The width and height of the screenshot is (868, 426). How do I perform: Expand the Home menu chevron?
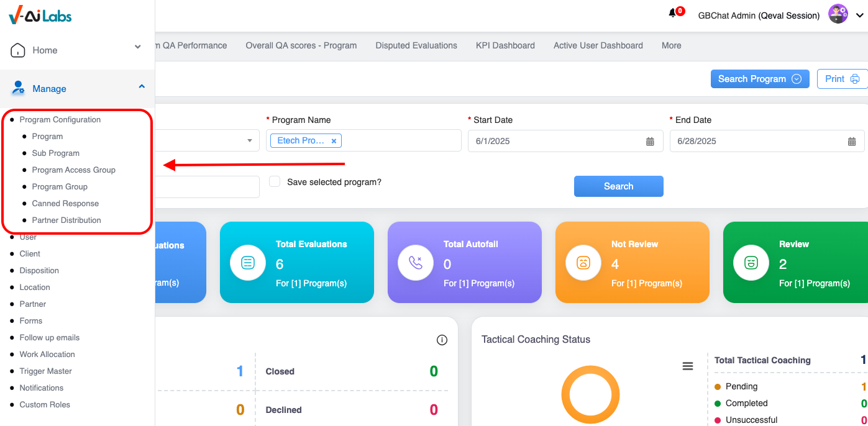click(138, 47)
